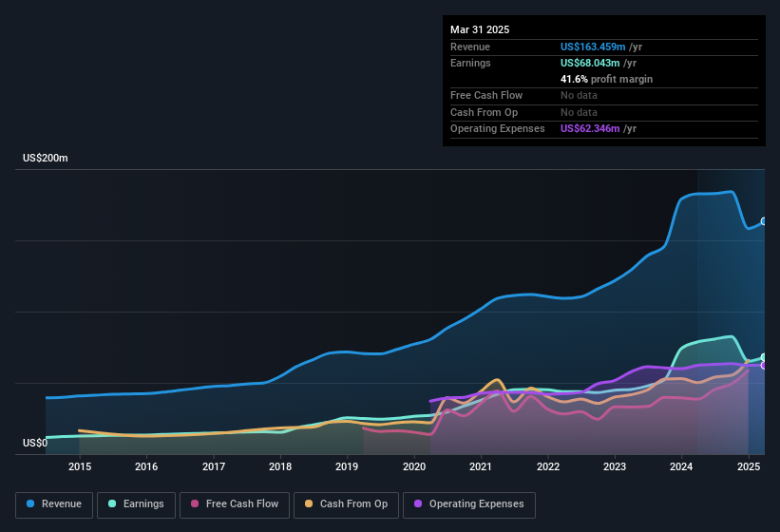780x532 pixels.
Task: Toggle the Revenue legend button
Action: click(x=54, y=504)
